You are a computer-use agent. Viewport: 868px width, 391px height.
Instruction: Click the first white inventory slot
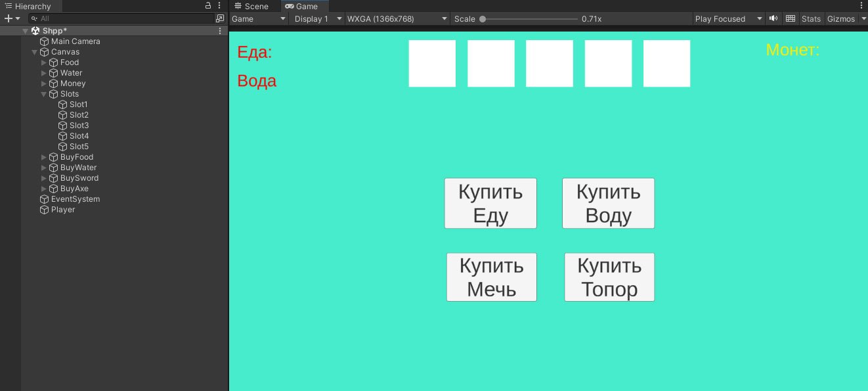pyautogui.click(x=432, y=64)
